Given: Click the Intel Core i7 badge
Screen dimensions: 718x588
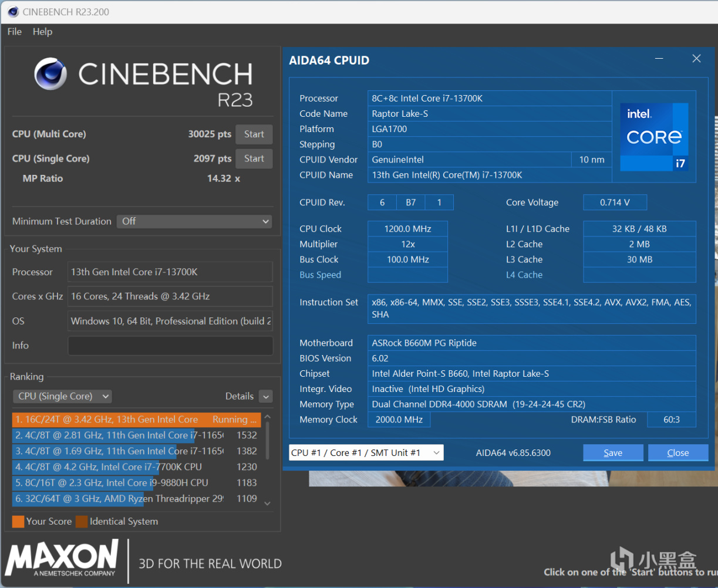Looking at the screenshot, I should click(654, 137).
